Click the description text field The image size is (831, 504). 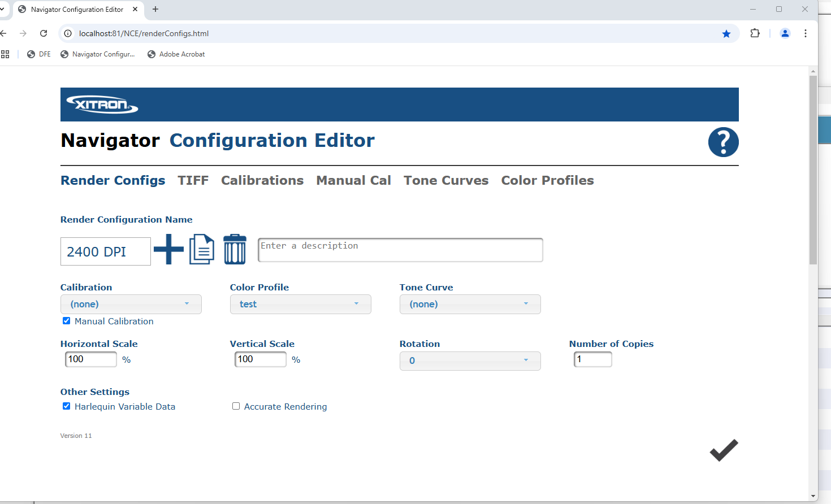coord(400,250)
